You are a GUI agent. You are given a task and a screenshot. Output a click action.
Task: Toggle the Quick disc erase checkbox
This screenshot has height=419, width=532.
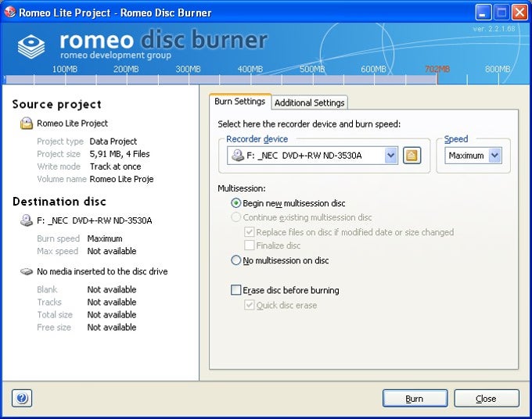click(x=250, y=305)
